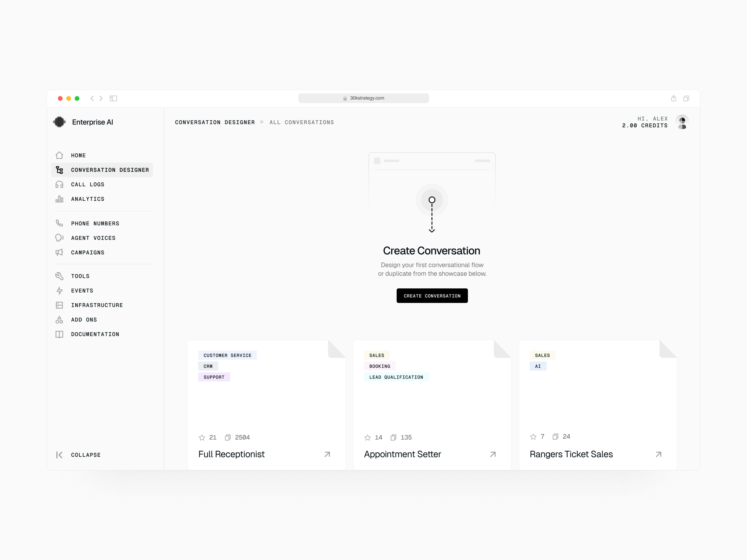Click the browser address bar
This screenshot has width=747, height=560.
pyautogui.click(x=363, y=98)
